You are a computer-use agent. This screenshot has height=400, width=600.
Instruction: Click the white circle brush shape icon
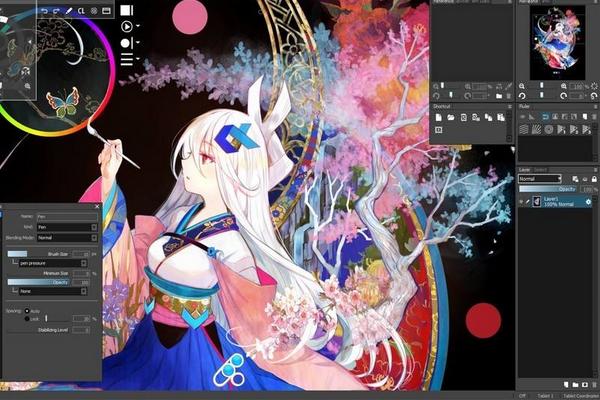(126, 43)
